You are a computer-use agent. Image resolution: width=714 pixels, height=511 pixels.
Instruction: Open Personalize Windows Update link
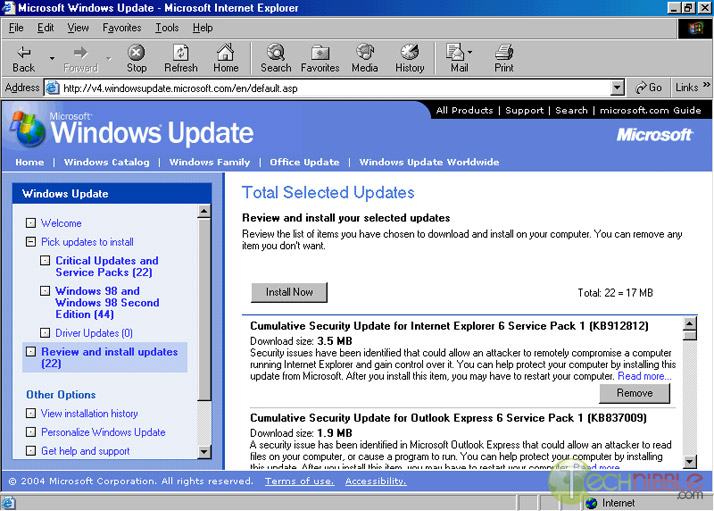coord(103,432)
